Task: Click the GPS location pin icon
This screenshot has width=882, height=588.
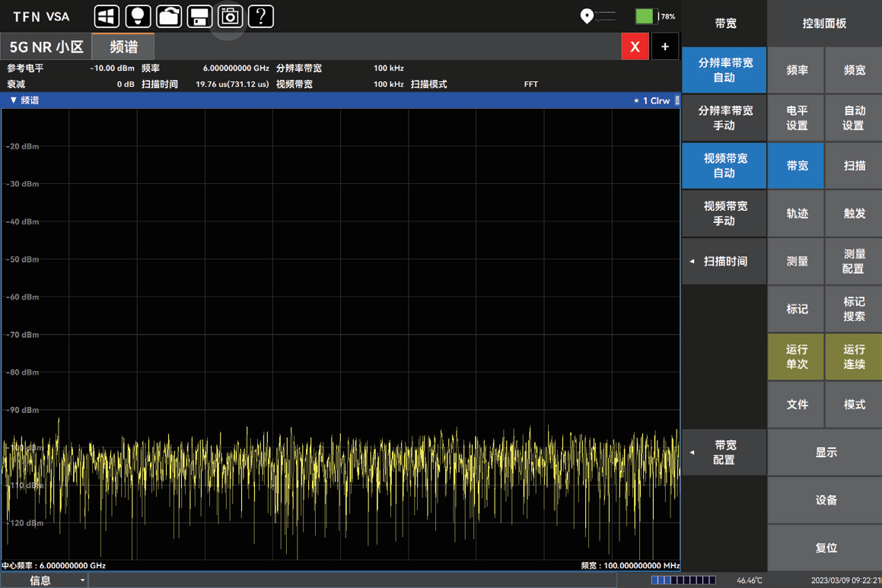Action: [x=587, y=16]
